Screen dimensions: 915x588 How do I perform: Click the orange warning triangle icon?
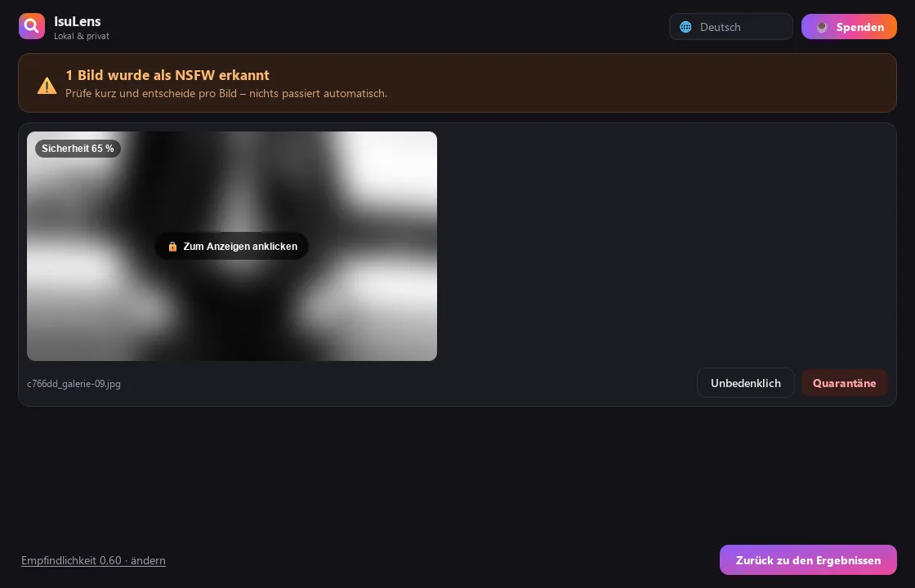pyautogui.click(x=47, y=85)
